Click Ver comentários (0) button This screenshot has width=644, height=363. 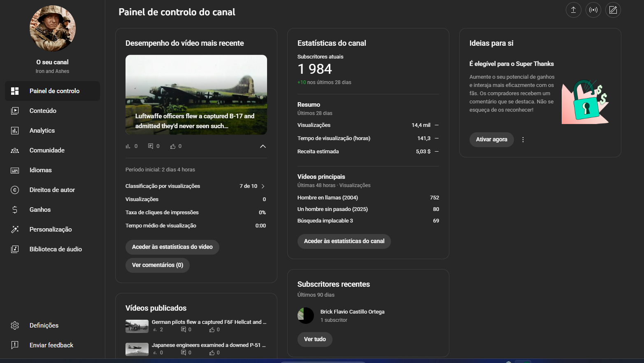(157, 265)
